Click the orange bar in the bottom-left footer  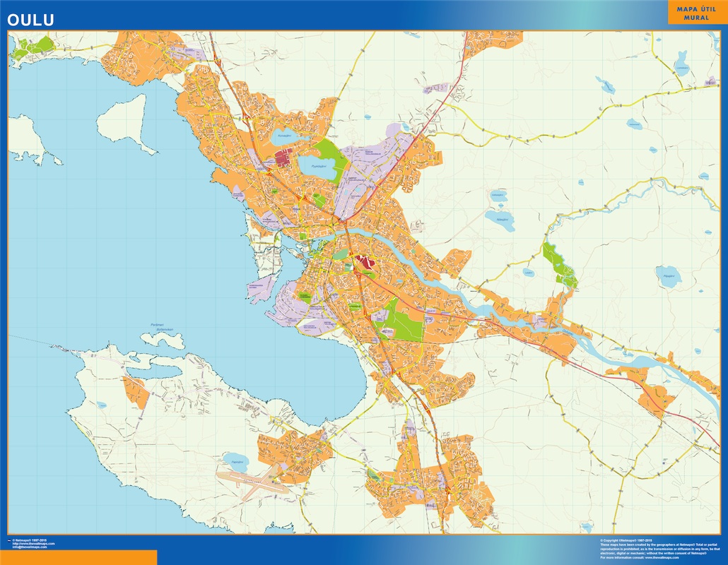tap(78, 557)
